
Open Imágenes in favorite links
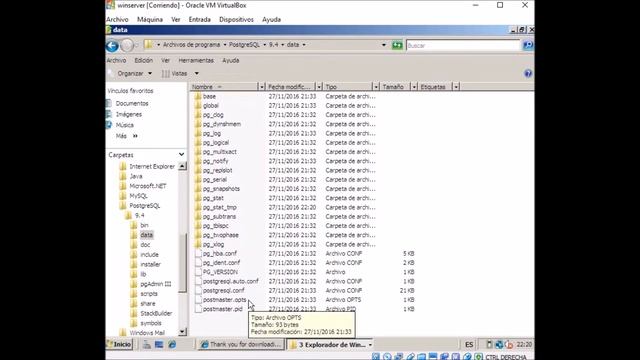point(129,114)
